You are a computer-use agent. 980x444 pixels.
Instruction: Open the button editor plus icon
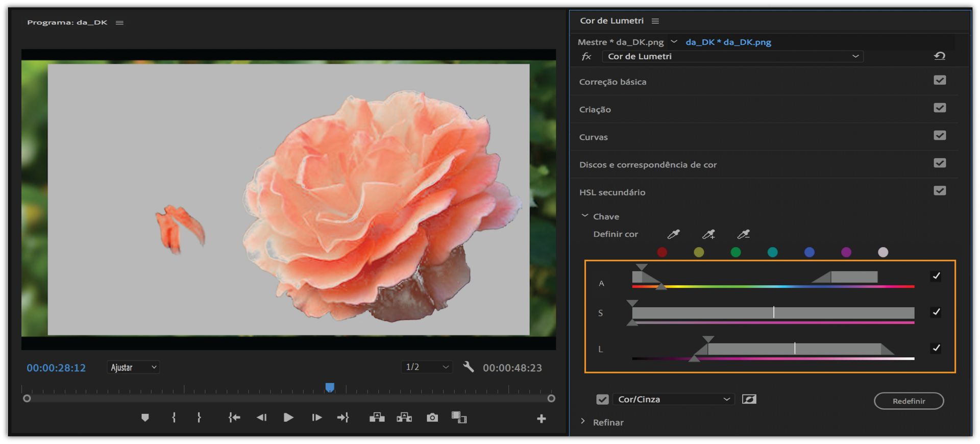tap(542, 418)
